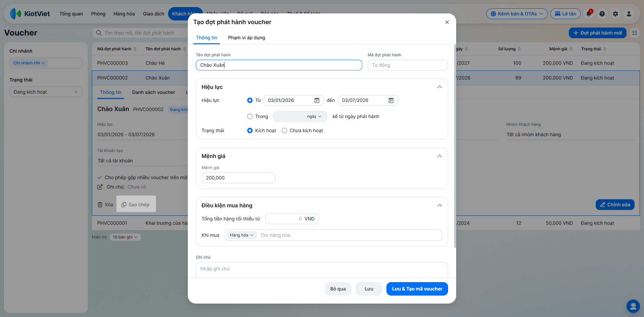This screenshot has height=317, width=644.
Task: Click the Tìm hàng hóa search field
Action: (x=349, y=235)
